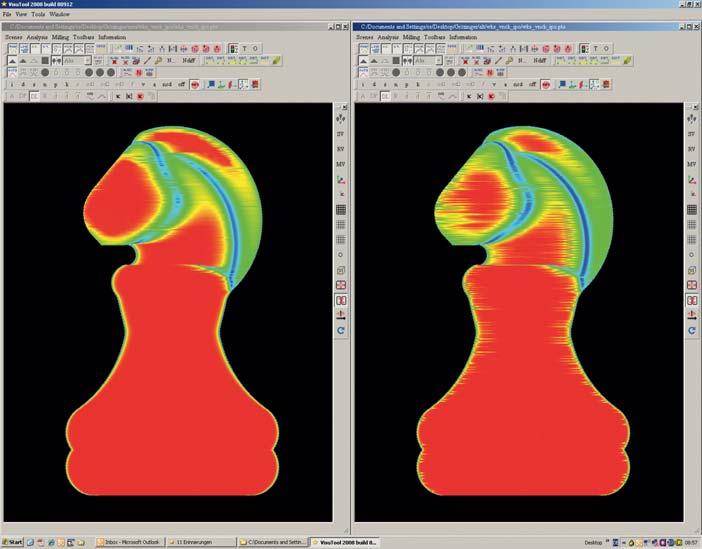Select the MV view button in left view sidebar
The height and width of the screenshot is (549, 702).
point(341,164)
